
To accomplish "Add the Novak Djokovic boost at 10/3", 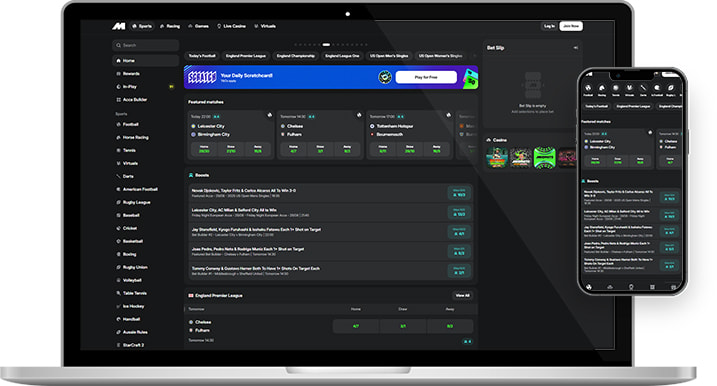I will pos(459,193).
